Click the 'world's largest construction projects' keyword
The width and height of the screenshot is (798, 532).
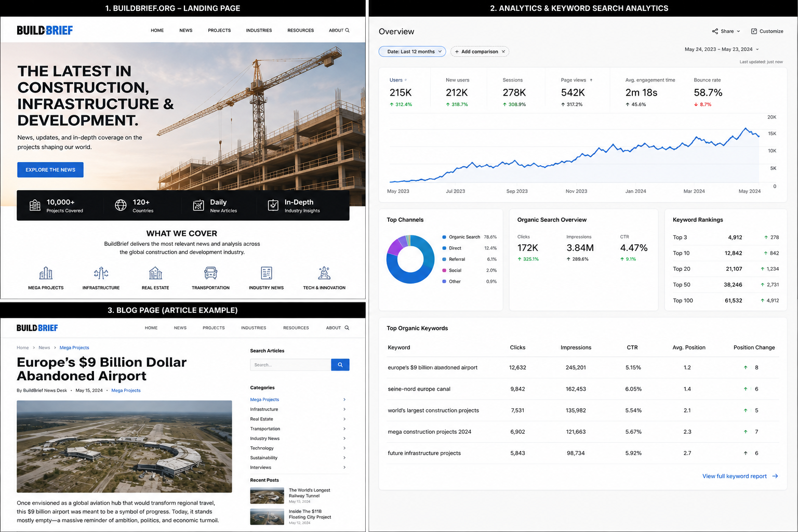click(x=433, y=410)
